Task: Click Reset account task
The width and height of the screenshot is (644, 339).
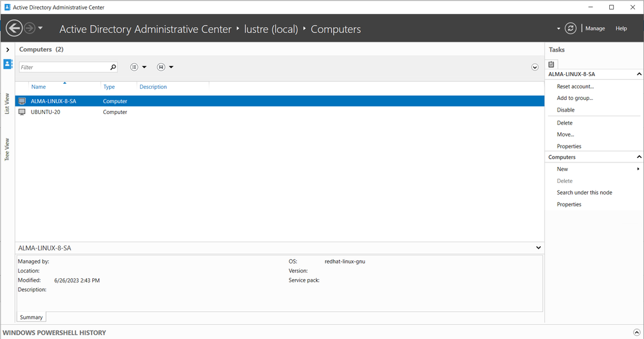Action: pyautogui.click(x=575, y=86)
